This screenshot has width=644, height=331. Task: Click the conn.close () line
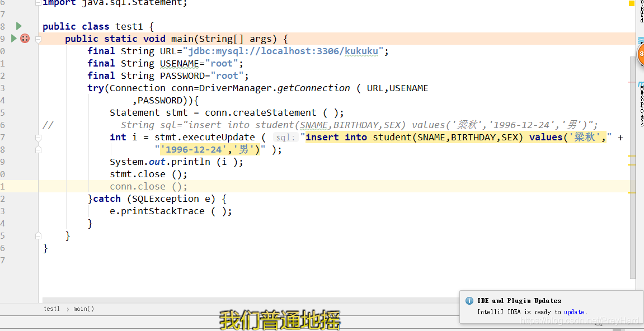[149, 186]
